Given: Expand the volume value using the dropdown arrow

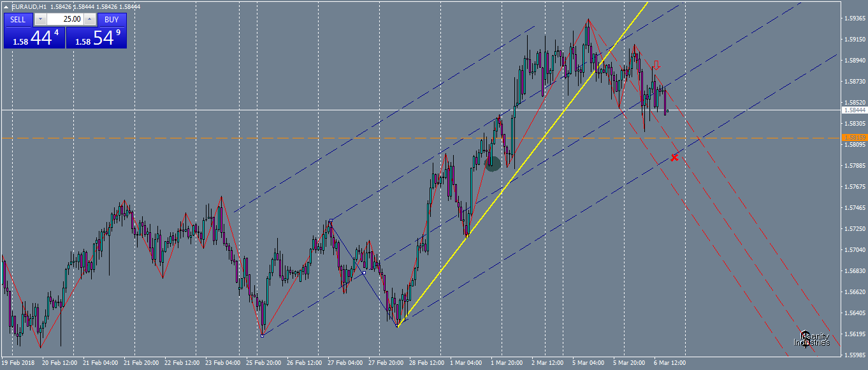Looking at the screenshot, I should pos(40,19).
